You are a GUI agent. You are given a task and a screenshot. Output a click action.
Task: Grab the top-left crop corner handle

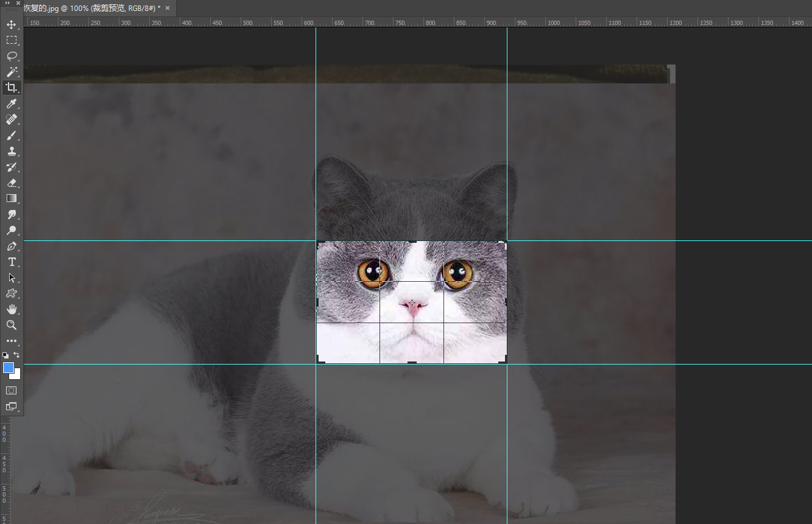320,245
